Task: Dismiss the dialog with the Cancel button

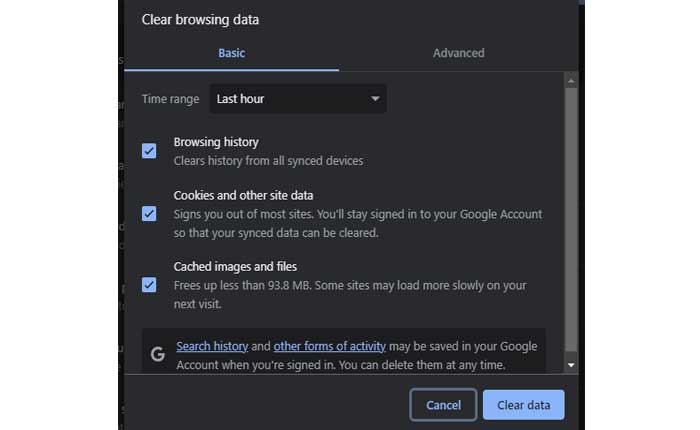Action: click(x=443, y=405)
